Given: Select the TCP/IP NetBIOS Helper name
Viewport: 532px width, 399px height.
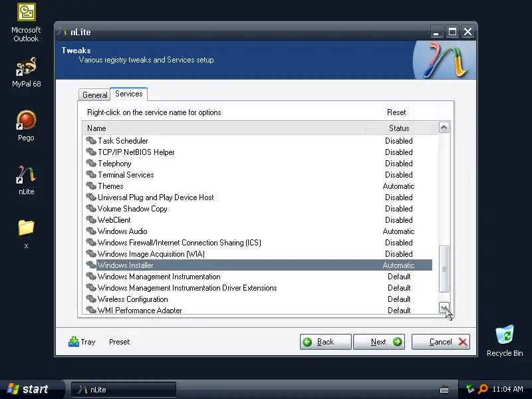Looking at the screenshot, I should pos(136,152).
